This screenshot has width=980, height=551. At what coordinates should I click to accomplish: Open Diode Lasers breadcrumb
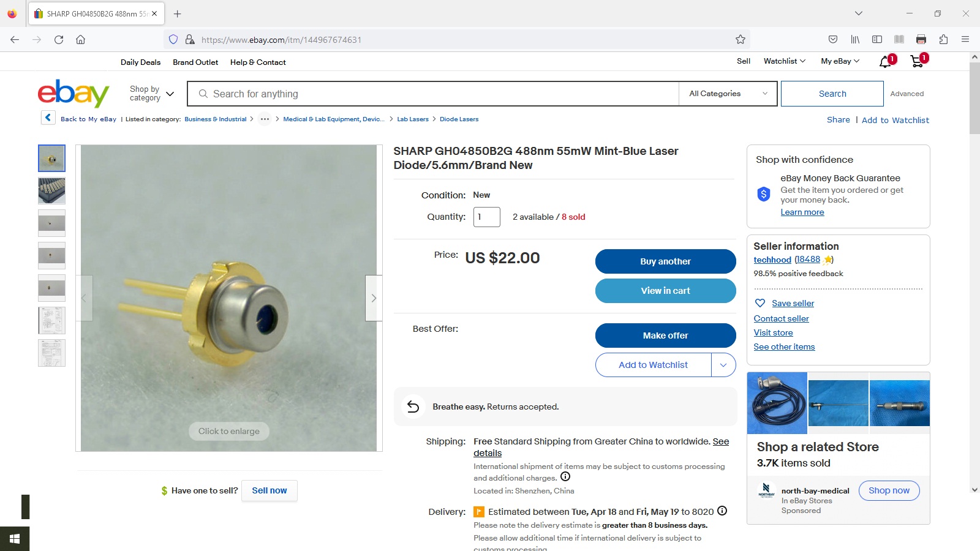coord(459,119)
